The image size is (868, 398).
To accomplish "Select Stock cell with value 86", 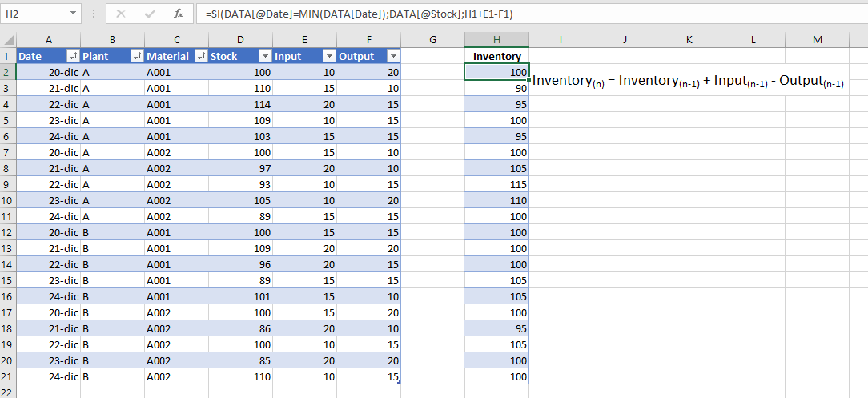I will point(240,329).
